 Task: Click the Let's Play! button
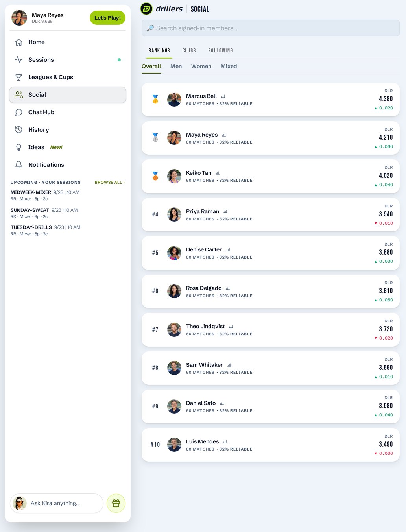pyautogui.click(x=108, y=18)
